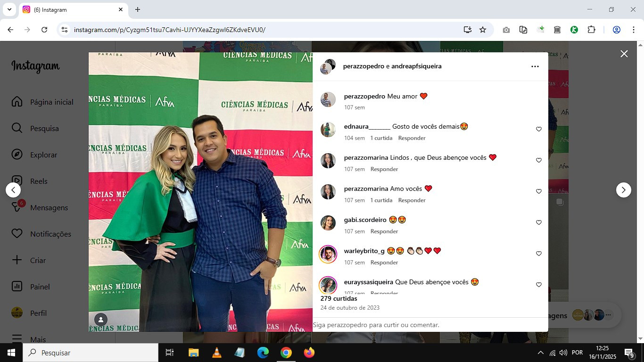
Task: Like warleybrito_g's comment
Action: click(x=538, y=254)
